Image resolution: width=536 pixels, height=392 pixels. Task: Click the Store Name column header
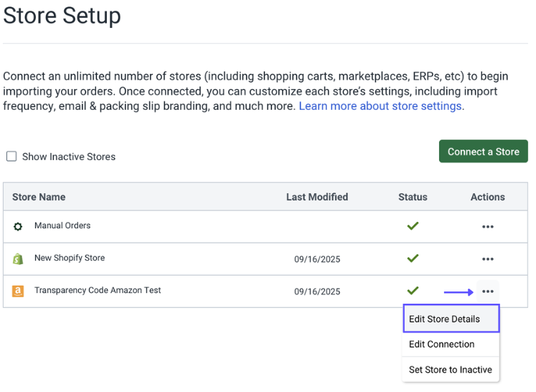coord(39,197)
